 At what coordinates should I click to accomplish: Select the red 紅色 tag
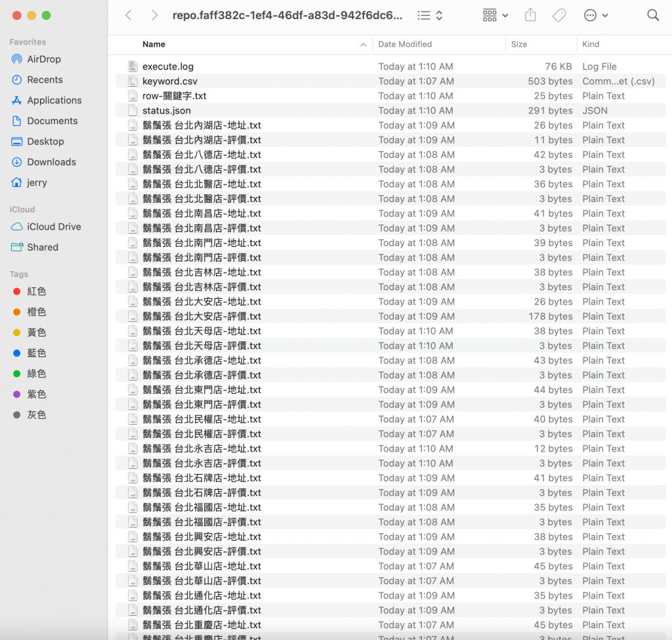(30, 291)
